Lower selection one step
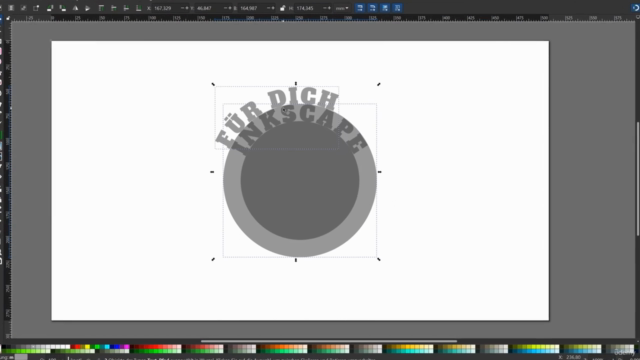 126,8
